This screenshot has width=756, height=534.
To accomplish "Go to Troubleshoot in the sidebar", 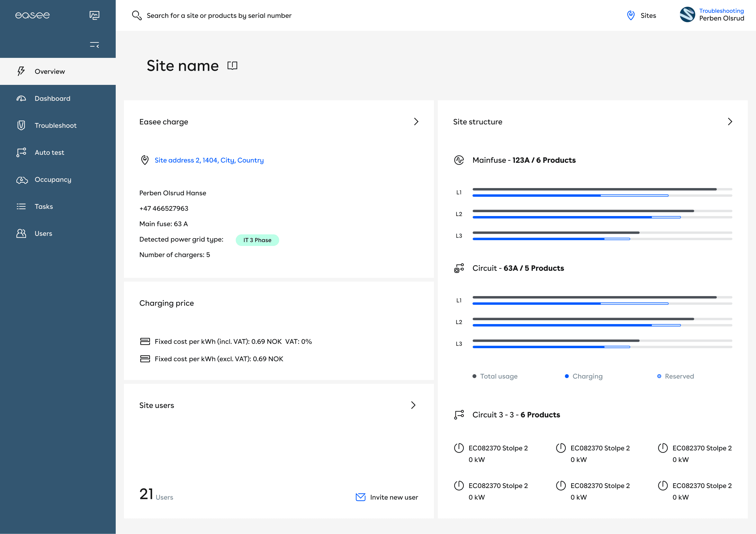I will [55, 125].
